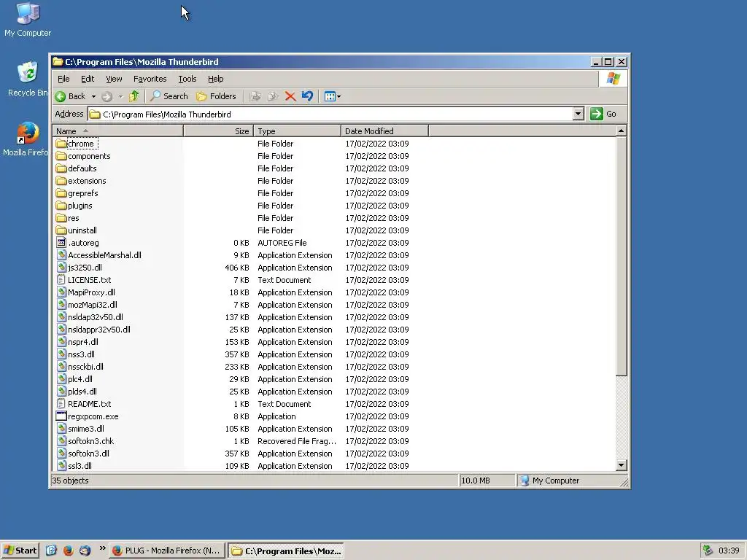Select the smime3.dll file name
Screen dimensions: 747x560
(x=86, y=429)
